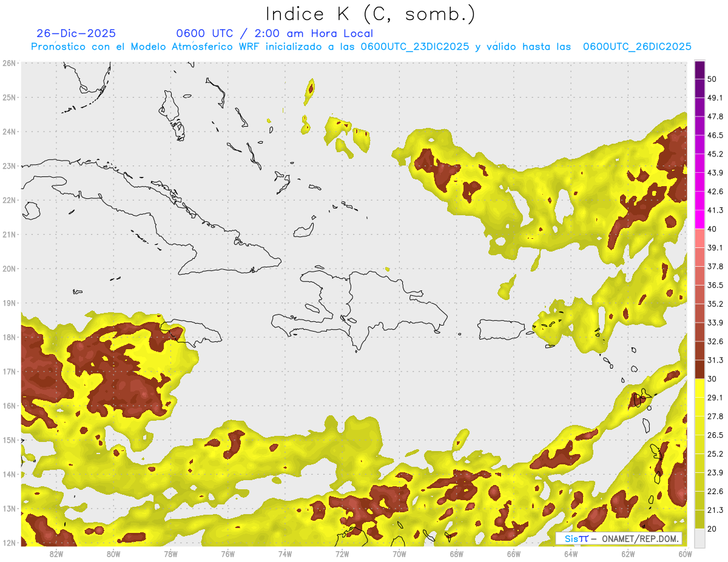Click the colorbar value 26.5
This screenshot has height=562, width=728.
coord(715,435)
